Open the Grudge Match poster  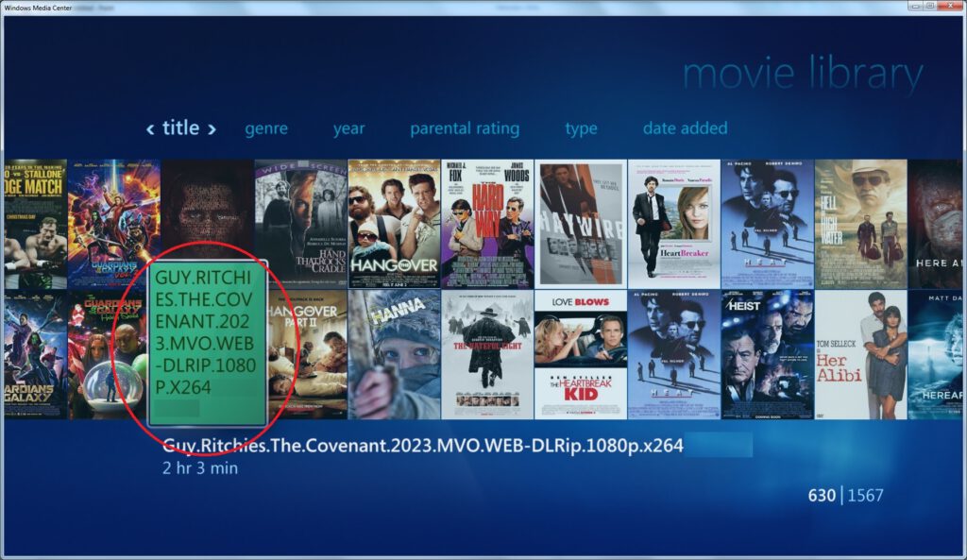click(35, 224)
